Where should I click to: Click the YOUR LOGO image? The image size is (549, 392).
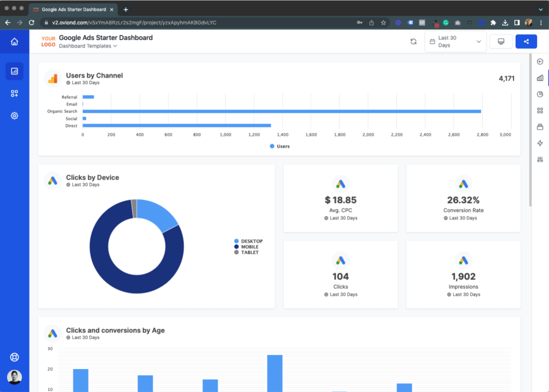tap(48, 42)
